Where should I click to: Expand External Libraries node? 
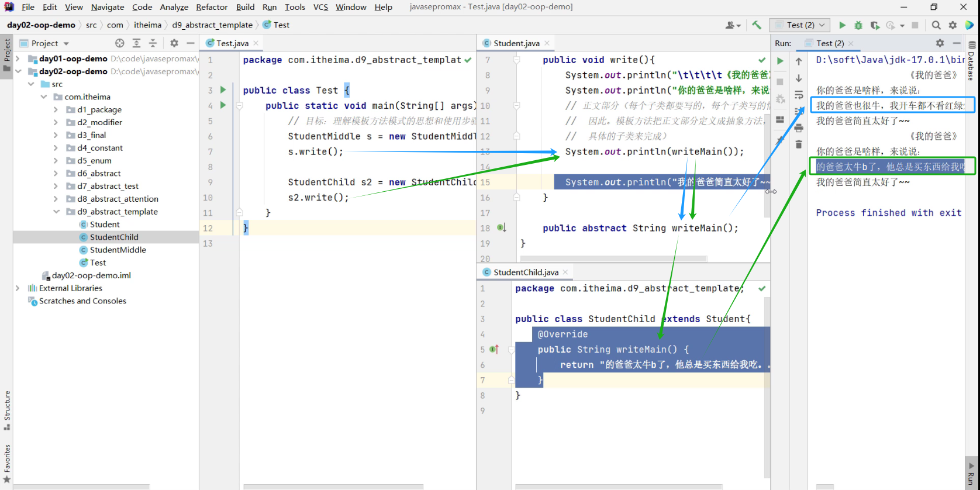point(18,288)
